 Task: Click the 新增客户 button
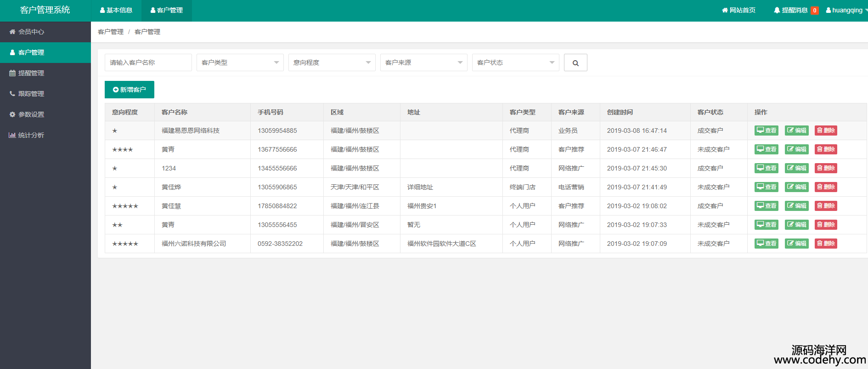pyautogui.click(x=130, y=90)
